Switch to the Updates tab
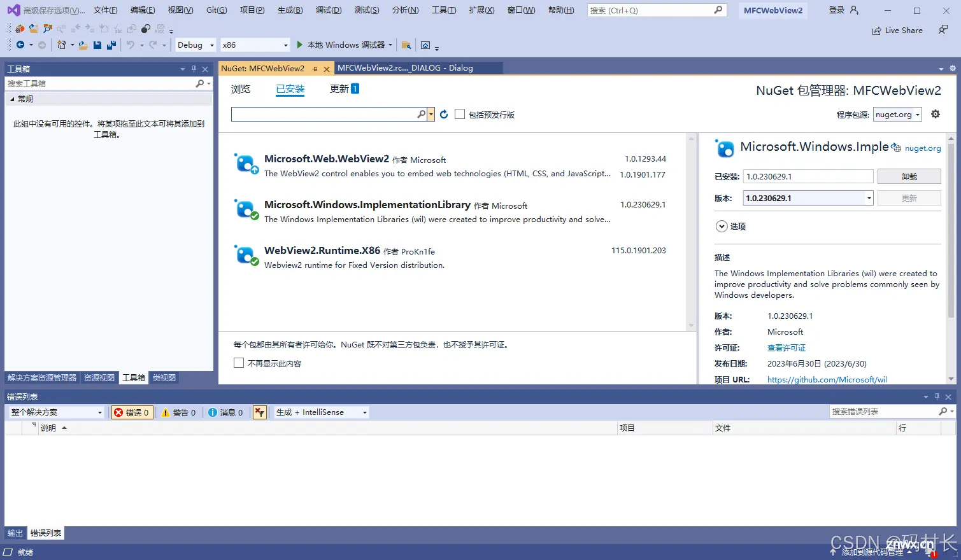Viewport: 961px width, 560px height. [x=345, y=88]
